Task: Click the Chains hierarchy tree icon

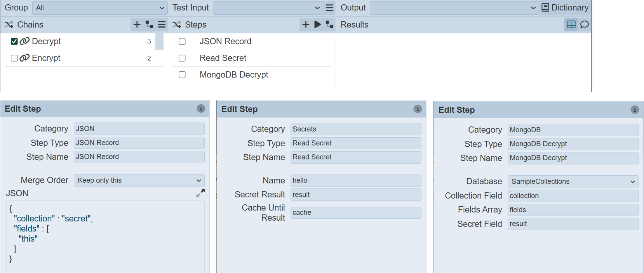Action: pos(149,25)
